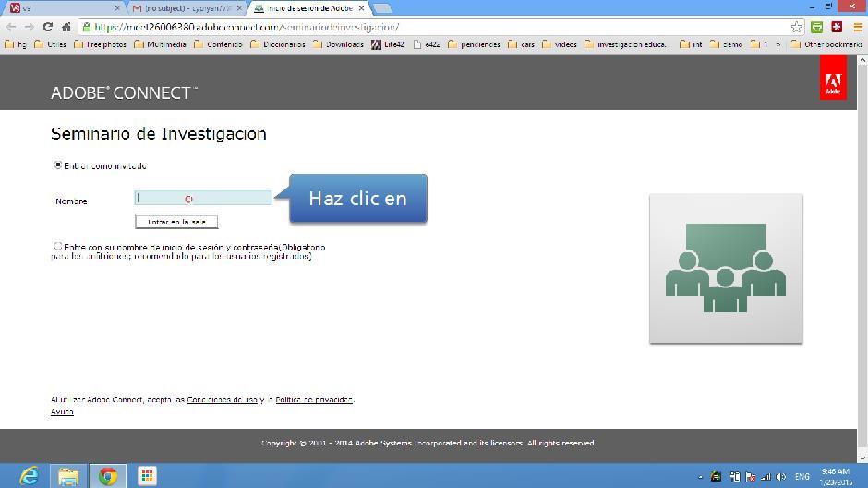Viewport: 868px width, 488px height.
Task: Click the ENG language indicator
Action: [802, 476]
